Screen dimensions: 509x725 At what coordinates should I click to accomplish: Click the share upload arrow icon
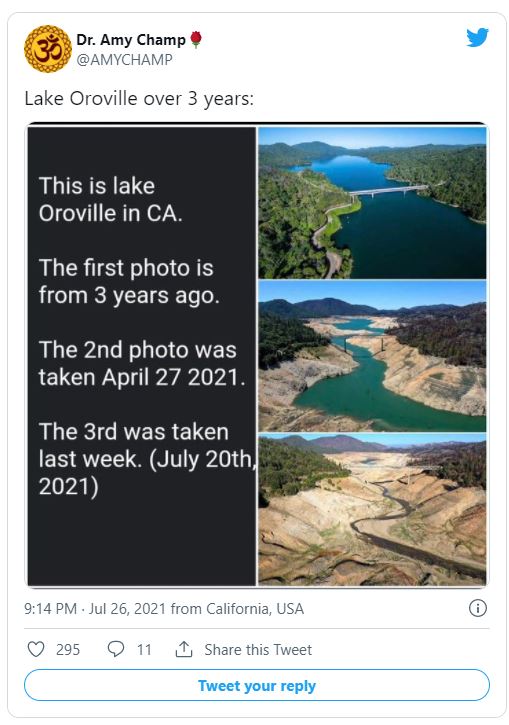(184, 649)
